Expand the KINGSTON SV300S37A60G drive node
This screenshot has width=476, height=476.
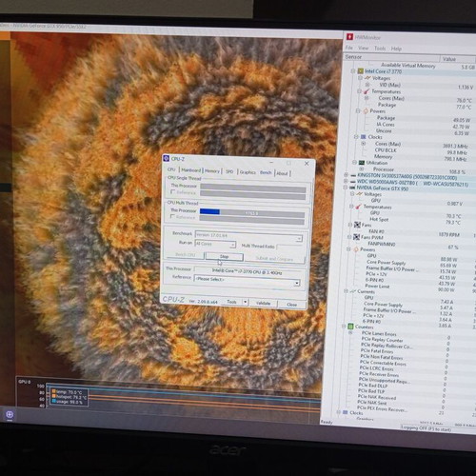pyautogui.click(x=346, y=175)
